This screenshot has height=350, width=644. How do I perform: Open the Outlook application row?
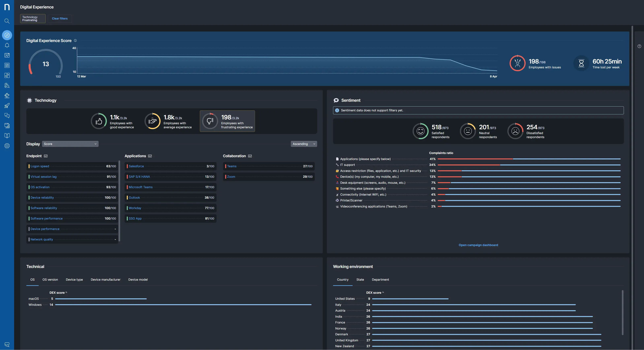click(x=170, y=198)
